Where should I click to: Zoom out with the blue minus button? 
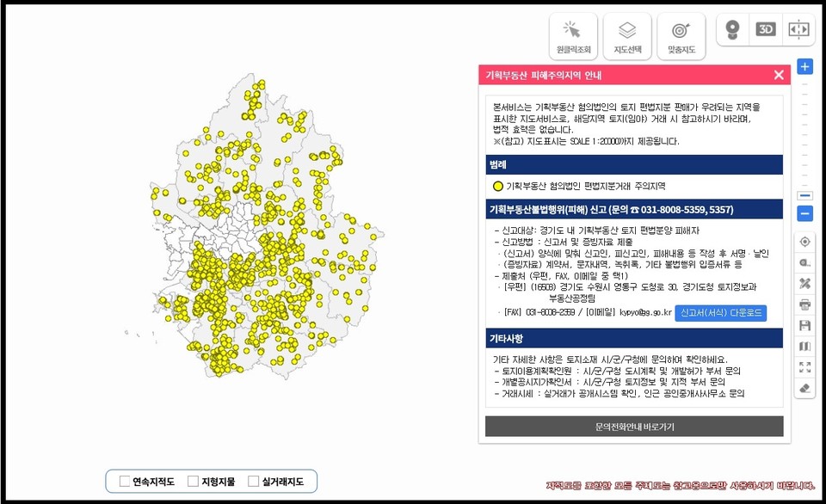(x=804, y=214)
